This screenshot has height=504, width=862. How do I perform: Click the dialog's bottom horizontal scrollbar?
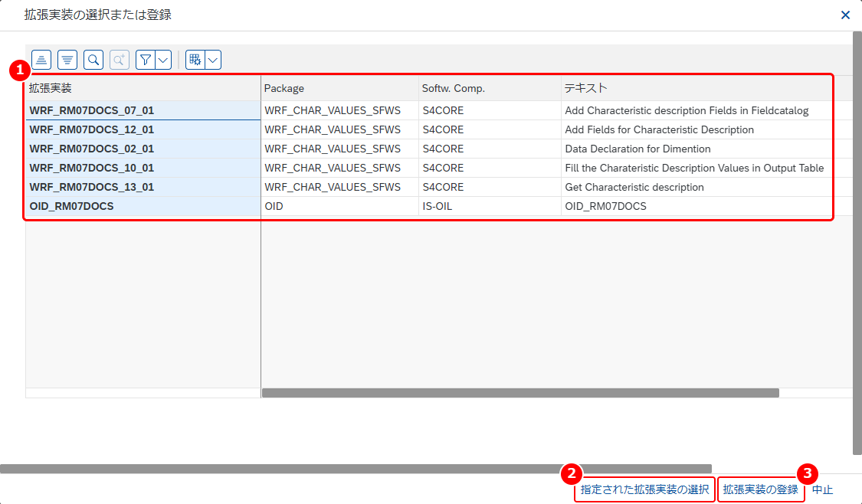[356, 469]
